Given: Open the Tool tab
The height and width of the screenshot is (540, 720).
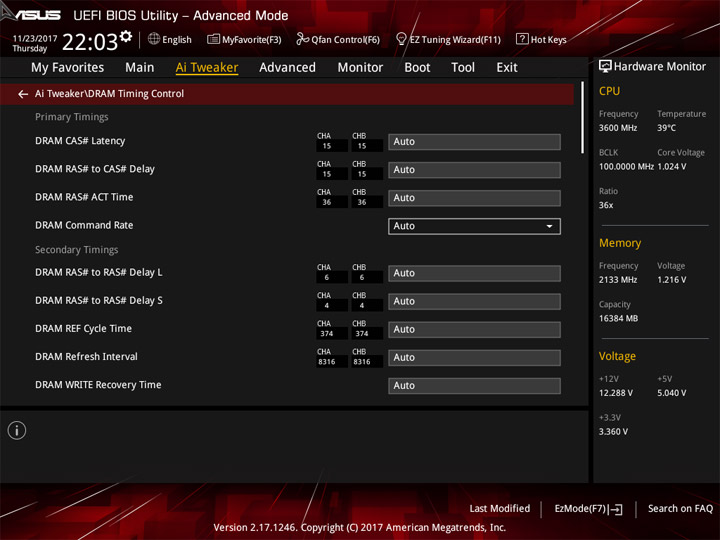Looking at the screenshot, I should 463,68.
